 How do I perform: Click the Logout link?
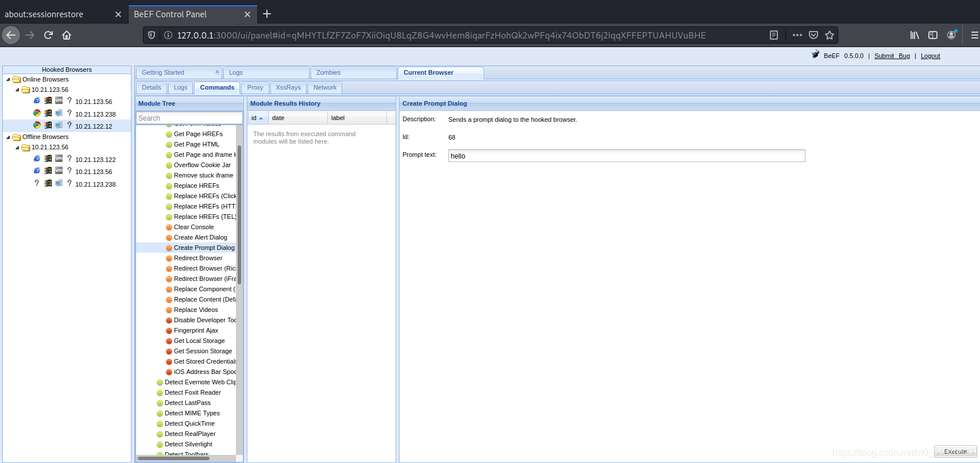coord(931,56)
